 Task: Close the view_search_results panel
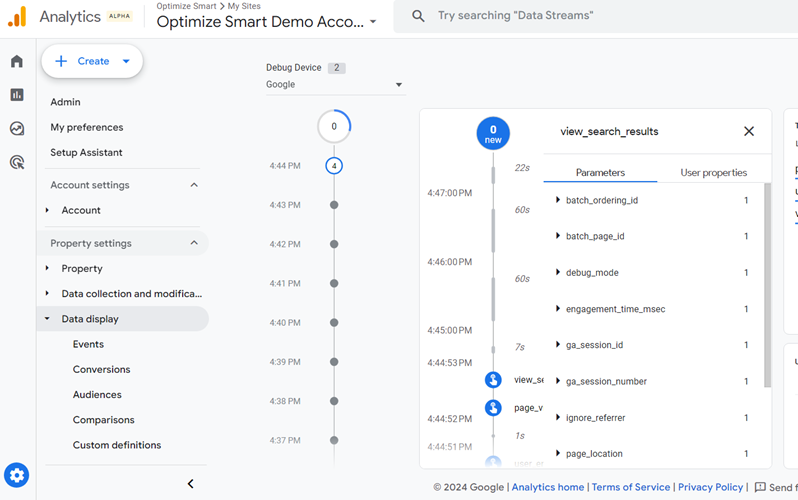coord(749,131)
